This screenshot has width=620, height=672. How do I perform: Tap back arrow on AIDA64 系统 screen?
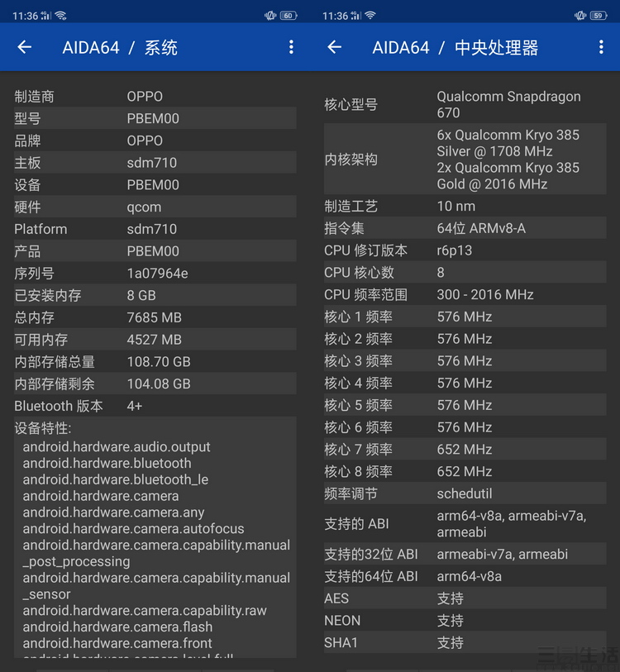(25, 47)
